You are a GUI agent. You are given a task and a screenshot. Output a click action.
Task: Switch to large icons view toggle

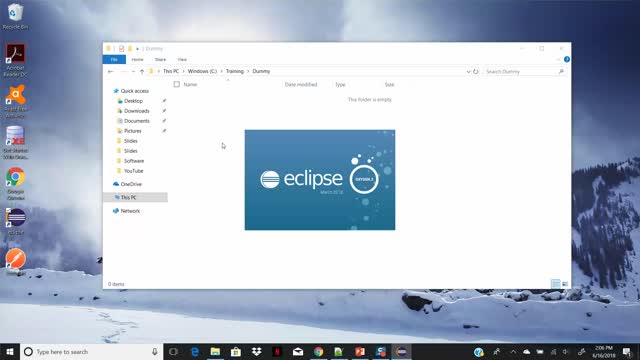pyautogui.click(x=565, y=284)
